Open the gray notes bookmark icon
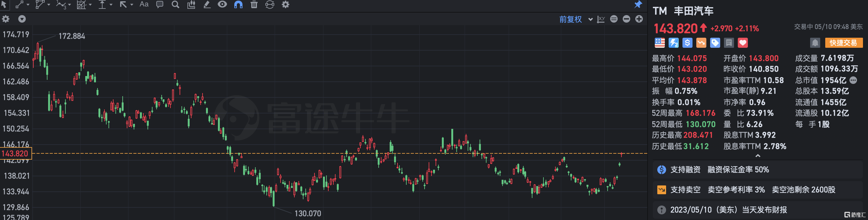This screenshot has height=220, width=868. point(728,43)
